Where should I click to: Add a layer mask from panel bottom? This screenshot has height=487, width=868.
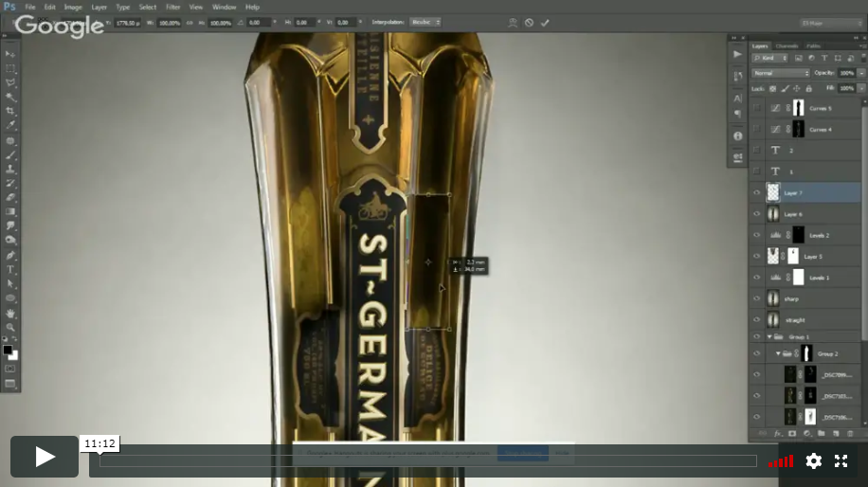(792, 434)
